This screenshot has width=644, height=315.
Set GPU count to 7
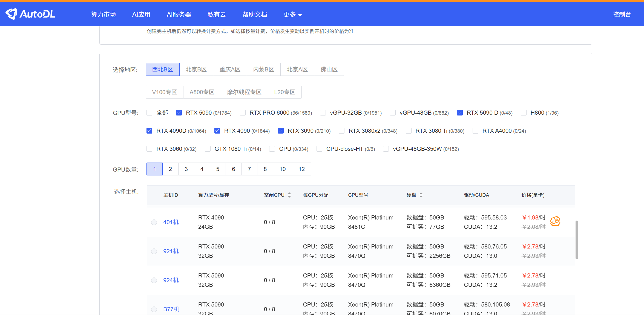249,169
